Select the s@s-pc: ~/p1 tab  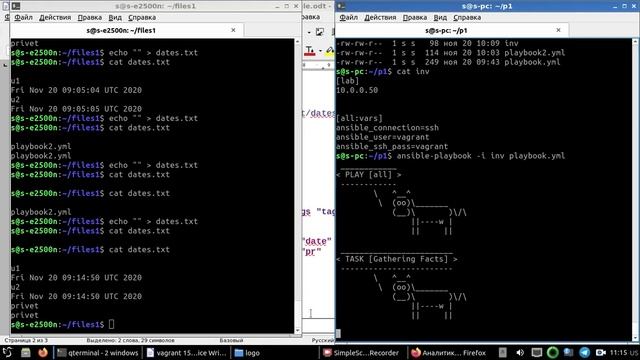point(452,30)
